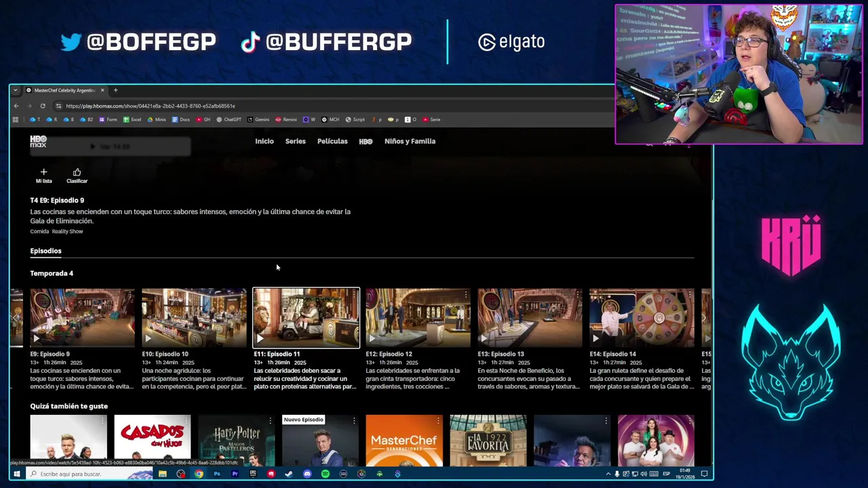Viewport: 868px width, 488px height.
Task: Show hidden system tray icons
Action: click(x=608, y=474)
